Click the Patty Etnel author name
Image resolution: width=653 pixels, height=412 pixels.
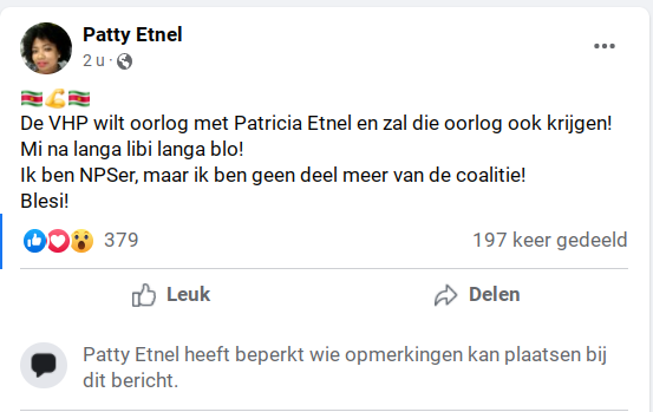coord(132,36)
